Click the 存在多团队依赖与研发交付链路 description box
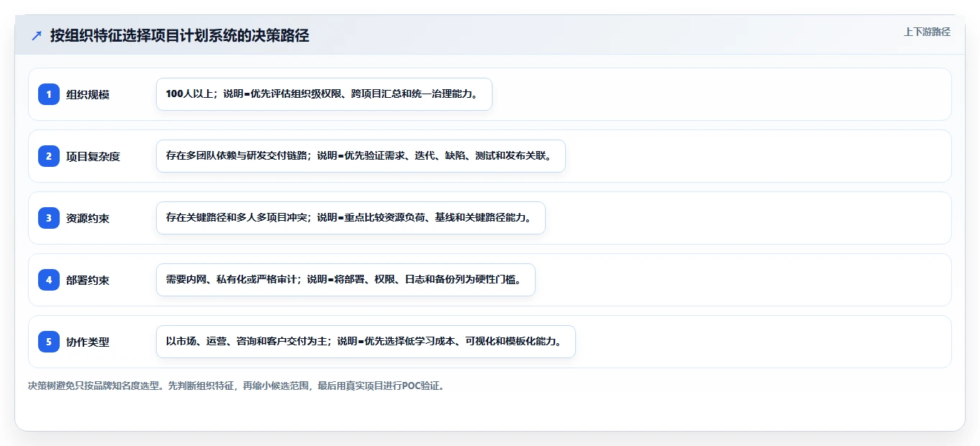980x446 pixels. pos(361,156)
